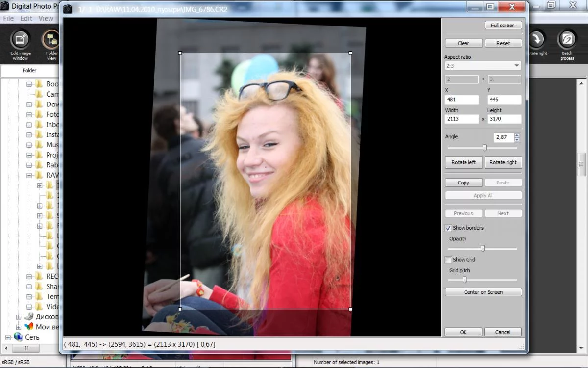Uncheck the Show borders checkbox
The height and width of the screenshot is (368, 588).
click(448, 228)
